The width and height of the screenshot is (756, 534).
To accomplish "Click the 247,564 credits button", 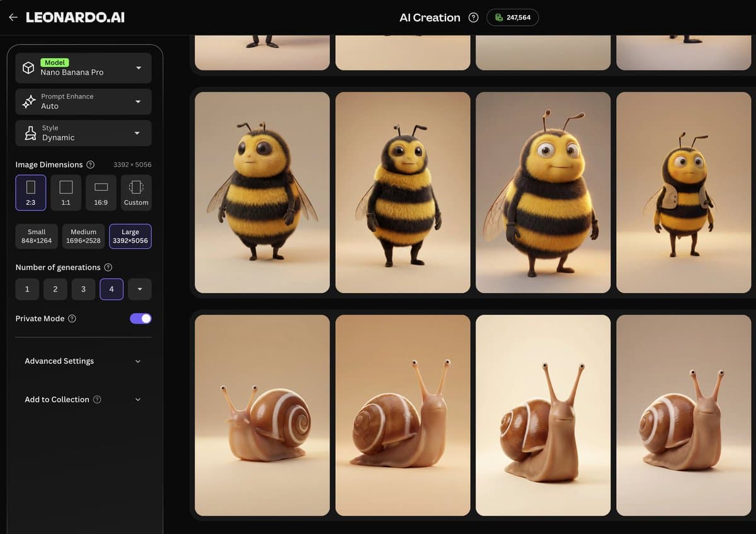I will 513,18.
